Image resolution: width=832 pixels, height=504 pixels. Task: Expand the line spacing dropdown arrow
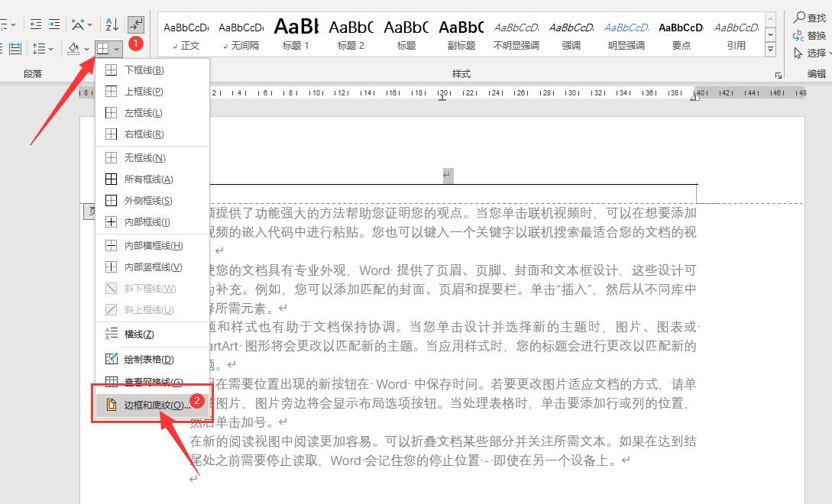point(50,49)
